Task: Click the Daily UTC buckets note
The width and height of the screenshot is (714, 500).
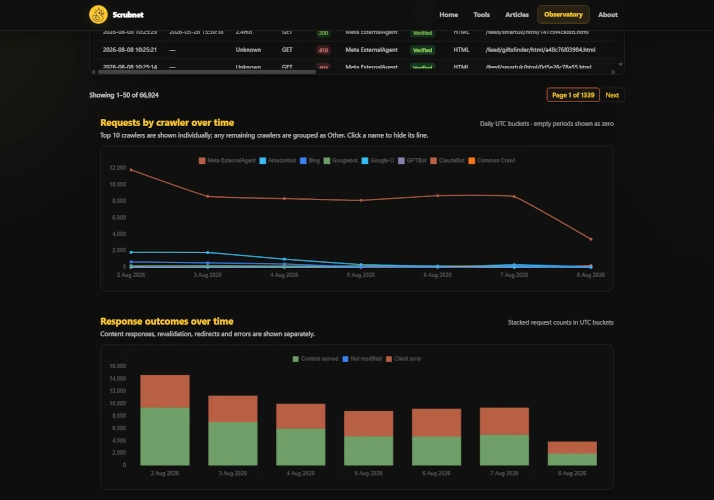Action: tap(546, 124)
